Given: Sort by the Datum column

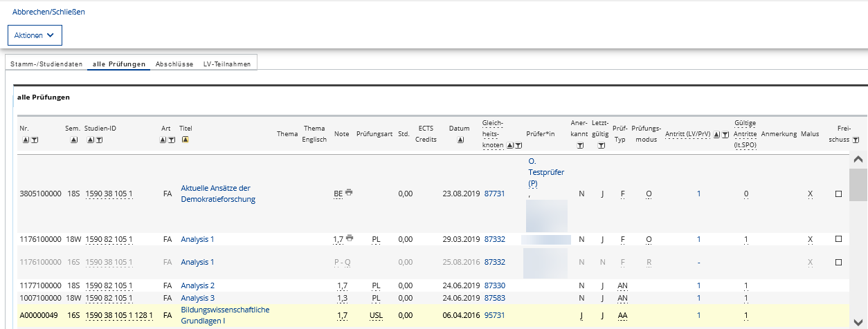Looking at the screenshot, I should (461, 140).
